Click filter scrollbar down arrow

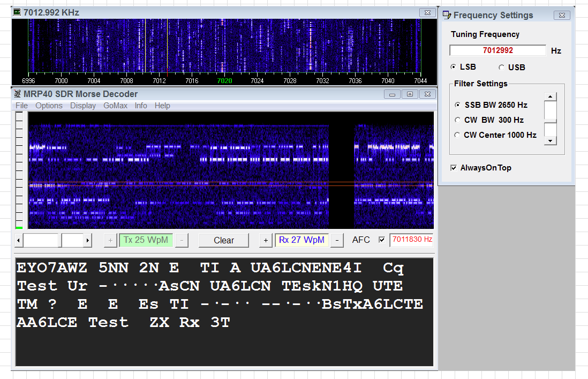coord(550,140)
